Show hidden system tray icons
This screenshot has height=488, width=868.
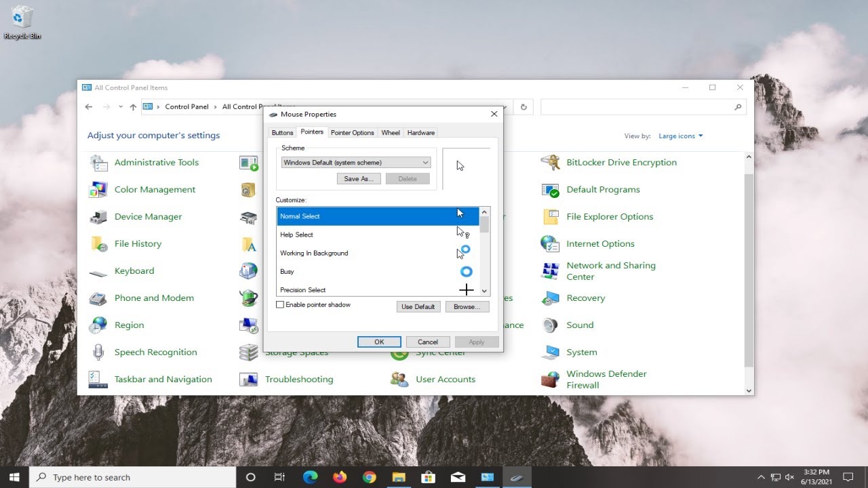tap(761, 477)
